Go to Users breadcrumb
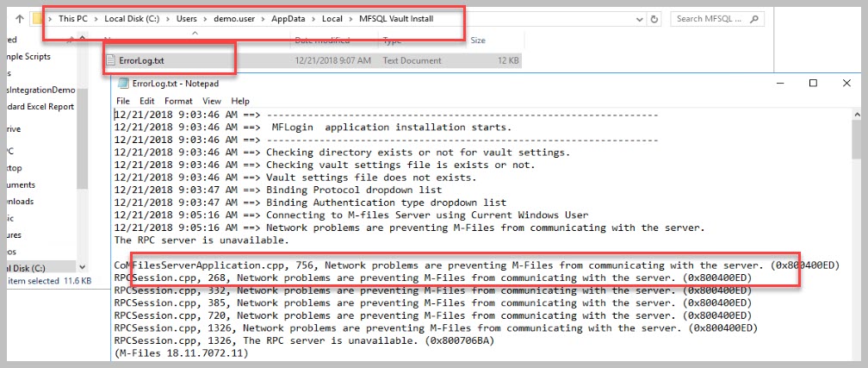The width and height of the screenshot is (868, 368). pyautogui.click(x=187, y=19)
